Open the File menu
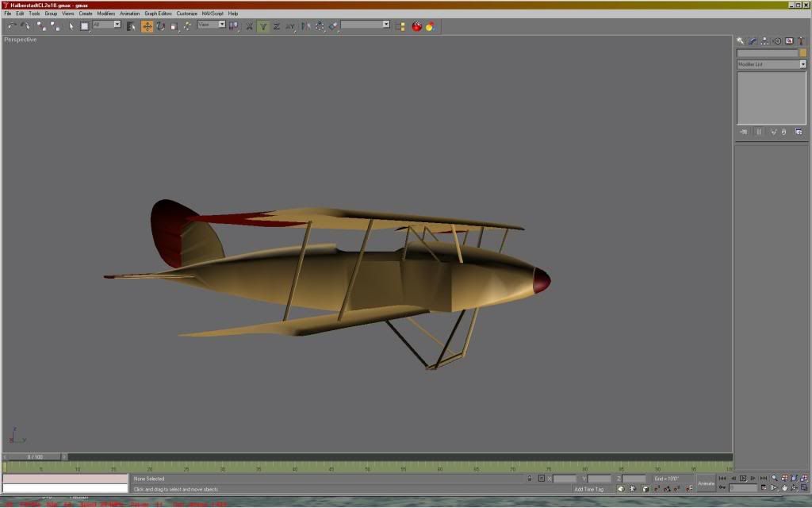Viewport: 812px width, 508px height. pos(8,13)
